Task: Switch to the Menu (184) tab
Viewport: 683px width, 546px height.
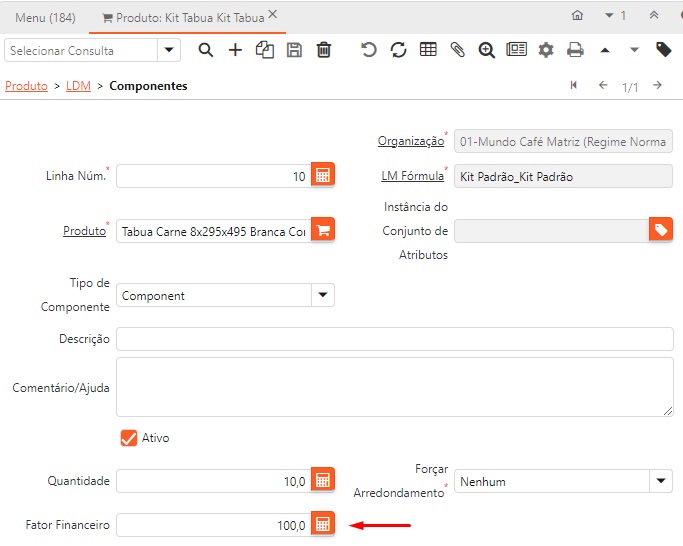Action: coord(45,17)
